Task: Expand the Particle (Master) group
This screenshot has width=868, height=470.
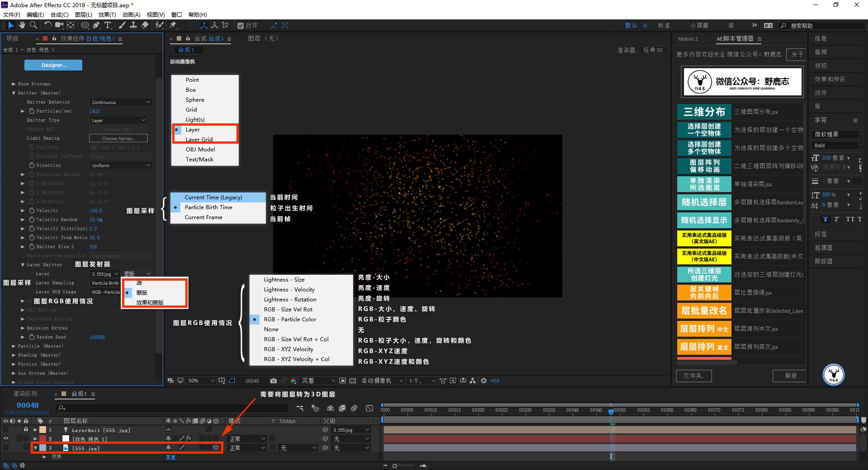Action: (14, 346)
